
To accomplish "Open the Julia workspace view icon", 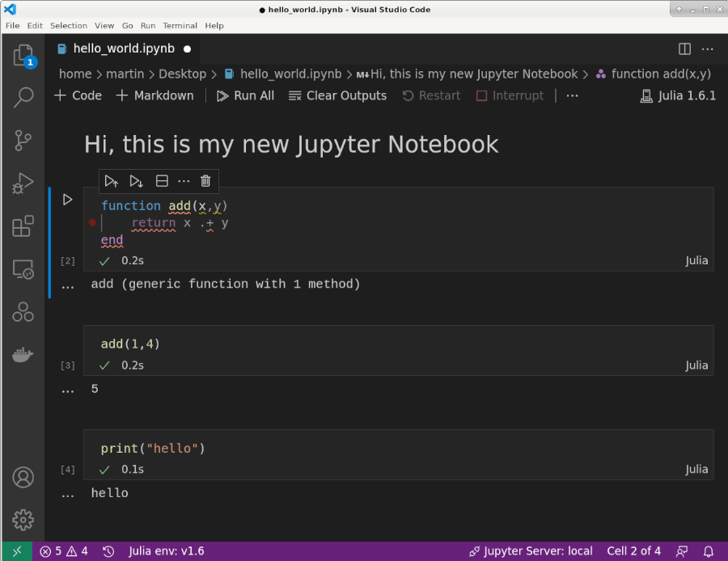I will coord(23,312).
